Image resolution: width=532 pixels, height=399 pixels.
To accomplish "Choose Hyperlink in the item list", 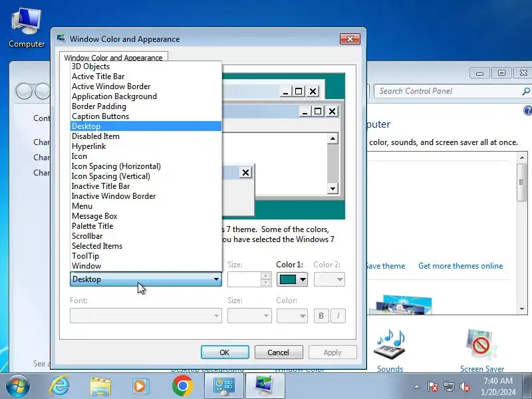I will pyautogui.click(x=146, y=146).
